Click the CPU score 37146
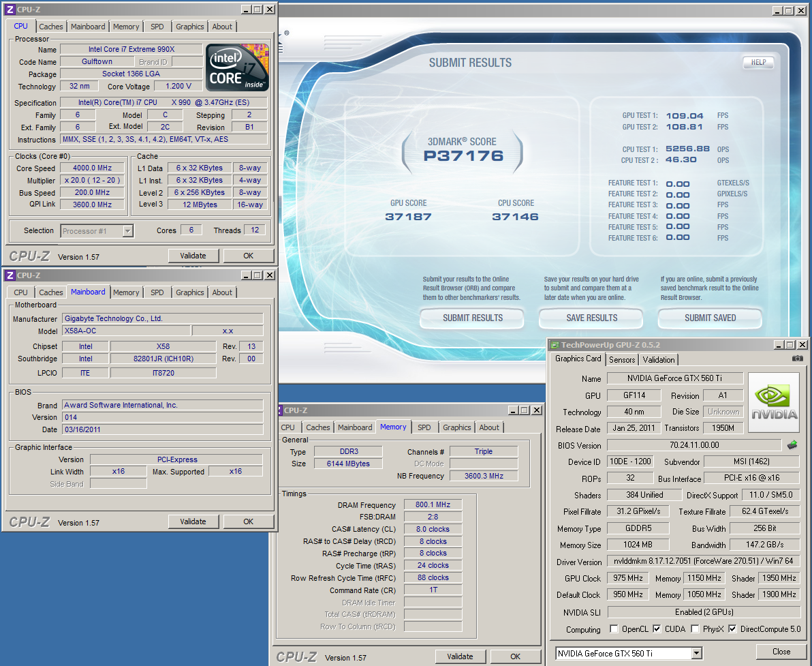The height and width of the screenshot is (666, 812). 515,217
